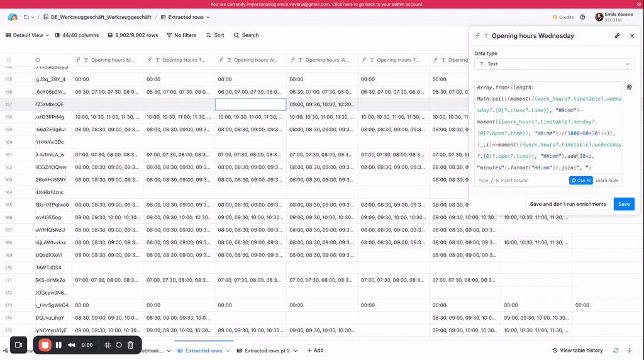Expand the Default View dropdown
Screen dimensions: 644x360
click(x=28, y=35)
